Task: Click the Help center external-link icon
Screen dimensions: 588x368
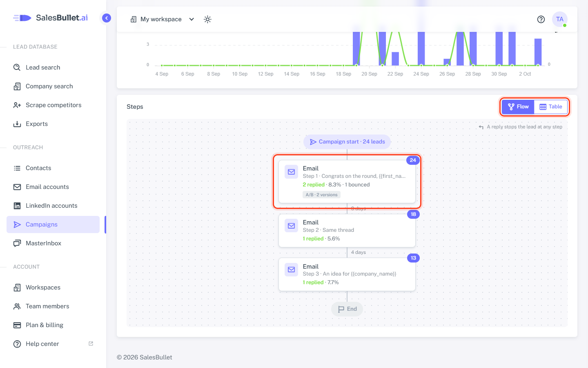Action: [91, 343]
